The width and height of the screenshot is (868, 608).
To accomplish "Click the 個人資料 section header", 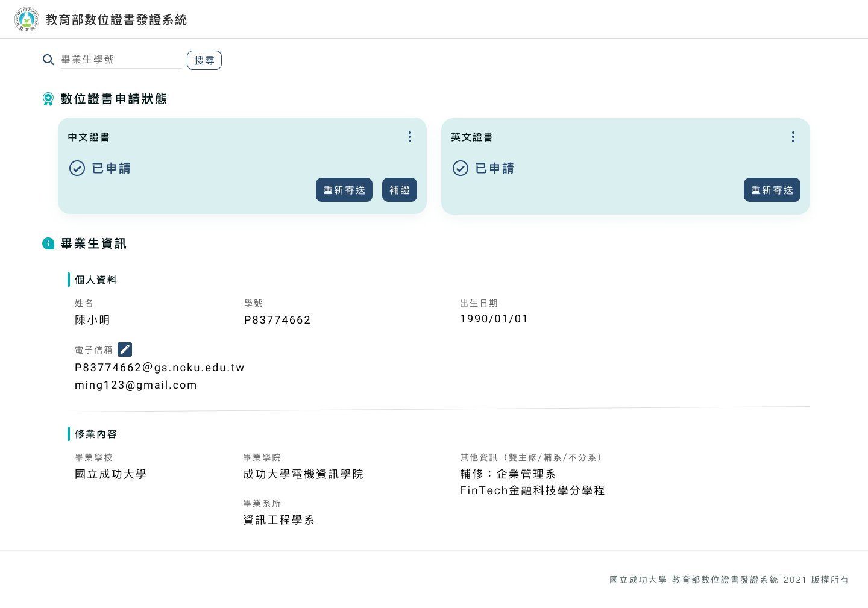I will (x=96, y=280).
